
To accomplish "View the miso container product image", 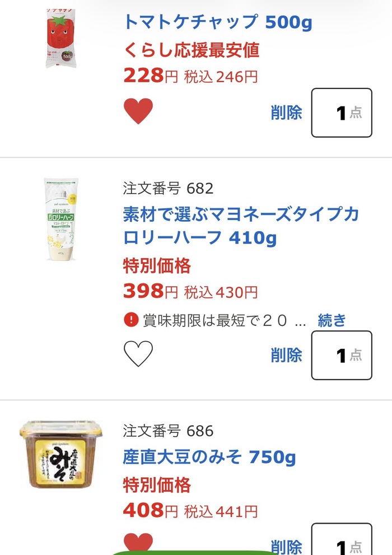I will click(x=61, y=455).
